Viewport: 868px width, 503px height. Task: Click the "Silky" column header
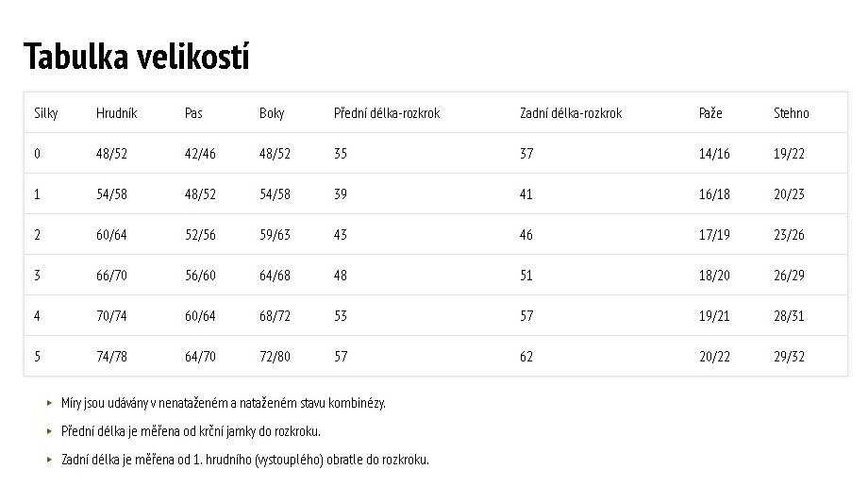(46, 113)
